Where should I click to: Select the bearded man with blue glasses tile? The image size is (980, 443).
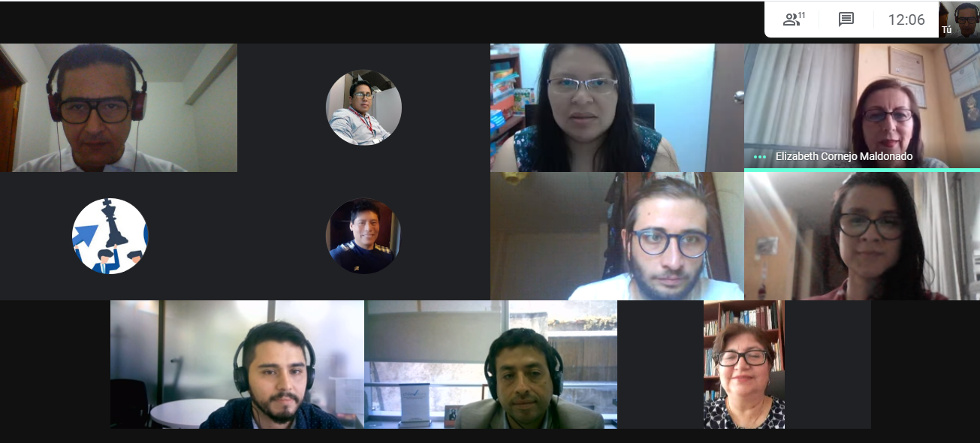coord(617,237)
